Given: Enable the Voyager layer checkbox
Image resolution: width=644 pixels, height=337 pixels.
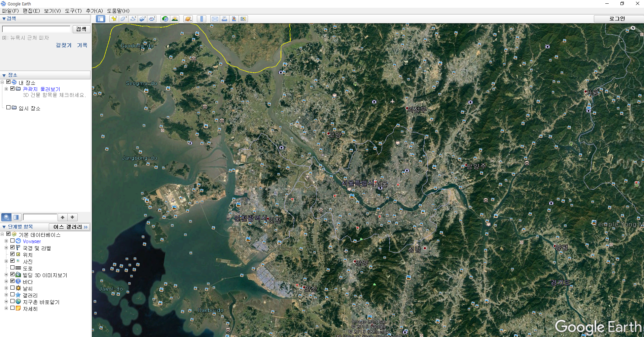Looking at the screenshot, I should [12, 241].
